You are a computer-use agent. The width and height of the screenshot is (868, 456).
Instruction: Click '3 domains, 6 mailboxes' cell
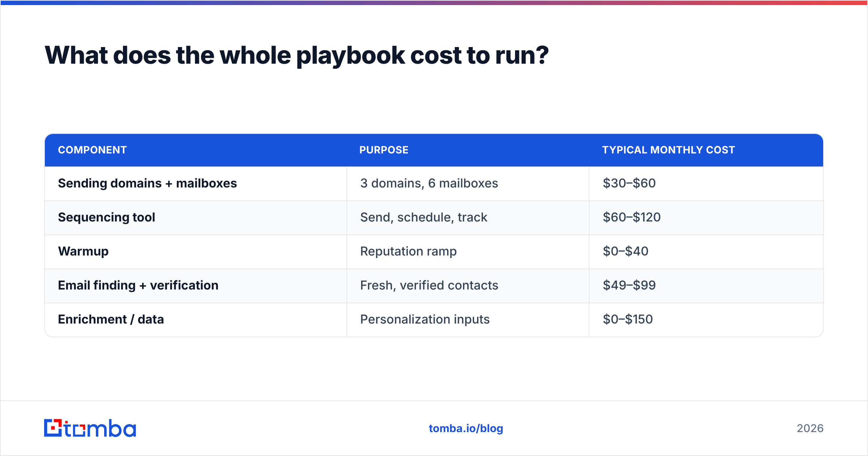coord(468,183)
